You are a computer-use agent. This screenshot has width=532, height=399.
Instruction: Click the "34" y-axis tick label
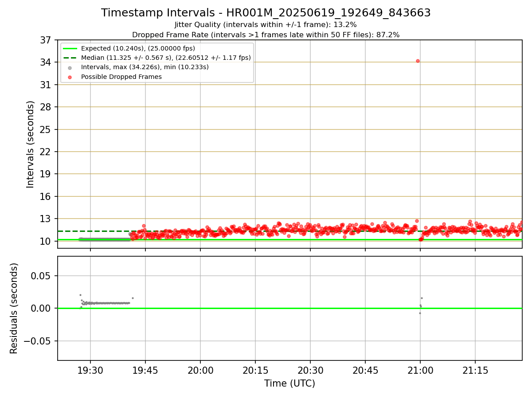click(47, 63)
